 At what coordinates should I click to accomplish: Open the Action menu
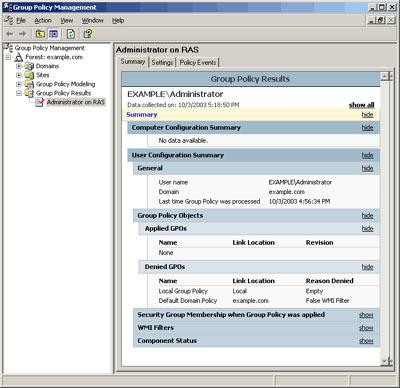pos(43,20)
